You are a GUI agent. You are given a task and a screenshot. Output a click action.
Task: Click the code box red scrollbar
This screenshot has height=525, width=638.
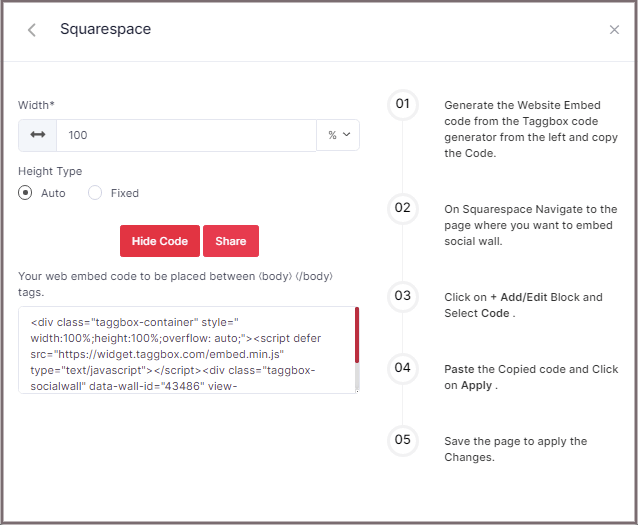click(x=356, y=335)
